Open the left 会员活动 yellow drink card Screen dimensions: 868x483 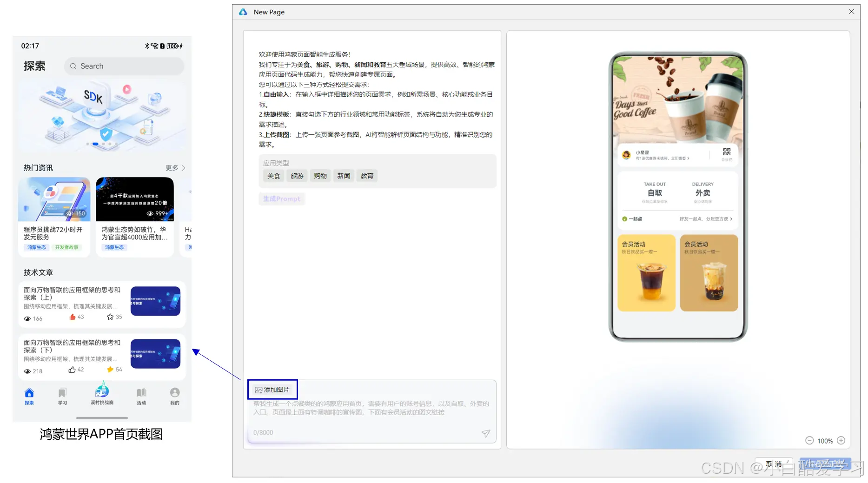coord(646,272)
